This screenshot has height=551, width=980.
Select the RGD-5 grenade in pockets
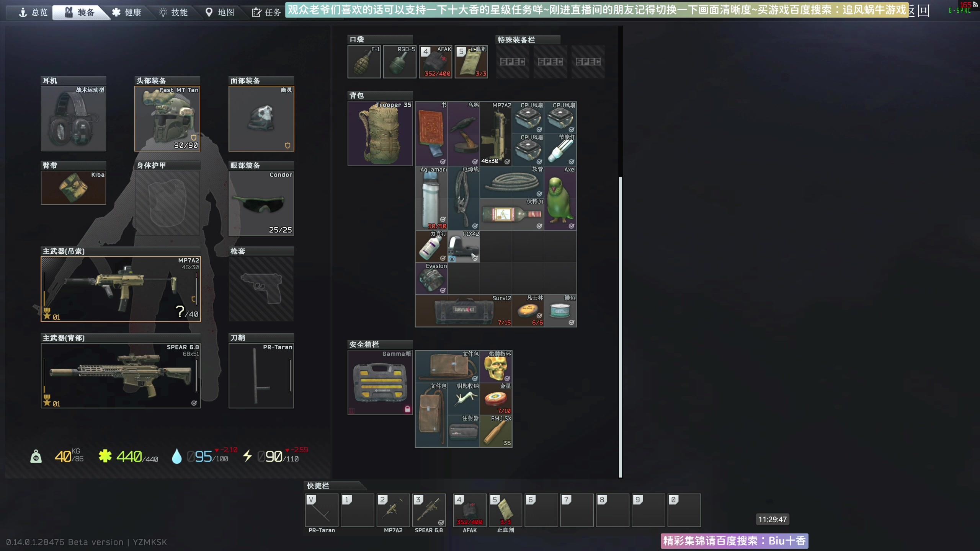click(x=400, y=62)
